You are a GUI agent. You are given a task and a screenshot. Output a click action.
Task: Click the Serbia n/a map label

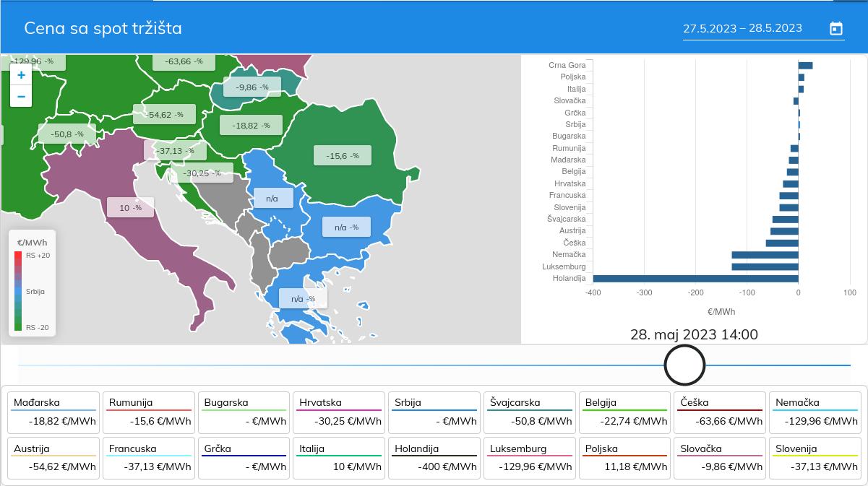[272, 199]
